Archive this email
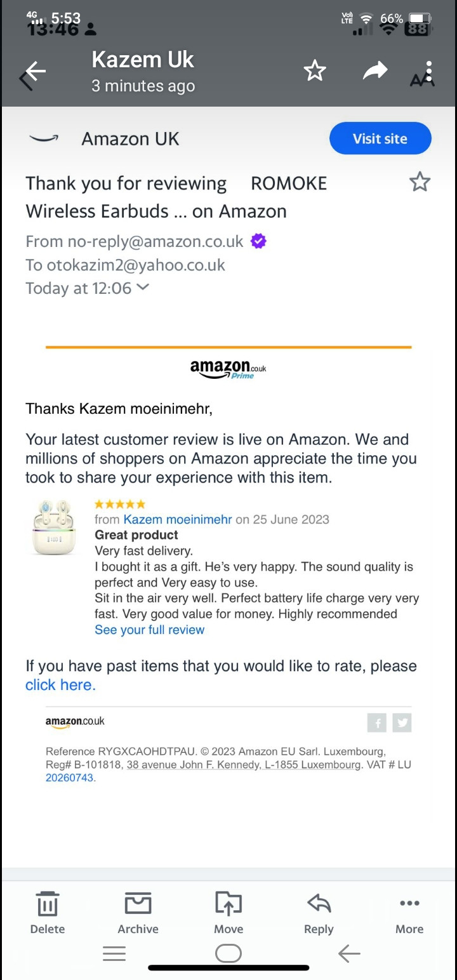The height and width of the screenshot is (980, 457). pos(138,912)
